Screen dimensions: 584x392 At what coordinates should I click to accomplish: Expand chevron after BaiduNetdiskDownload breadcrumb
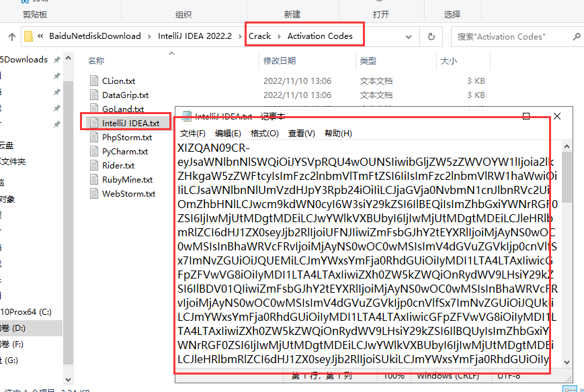point(149,36)
